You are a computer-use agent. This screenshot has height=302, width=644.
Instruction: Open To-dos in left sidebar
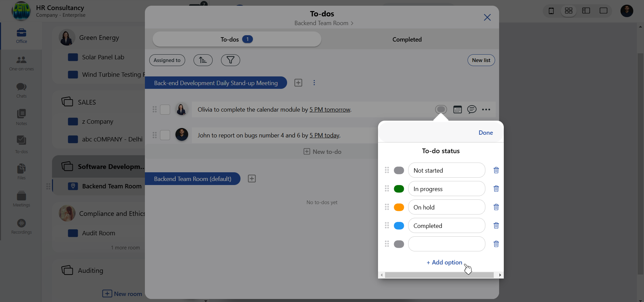tap(21, 145)
